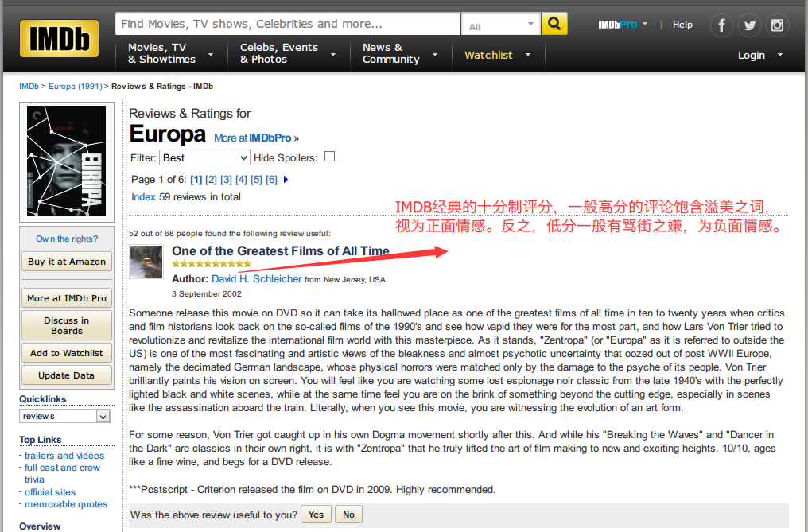Open the IMDb Twitter page icon
This screenshot has width=808, height=532.
click(x=749, y=25)
